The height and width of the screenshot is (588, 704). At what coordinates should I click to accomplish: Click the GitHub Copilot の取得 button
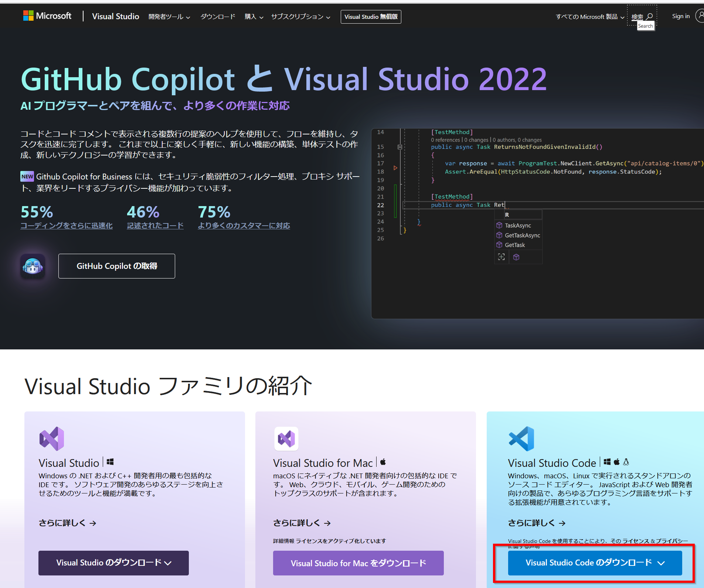(x=117, y=266)
